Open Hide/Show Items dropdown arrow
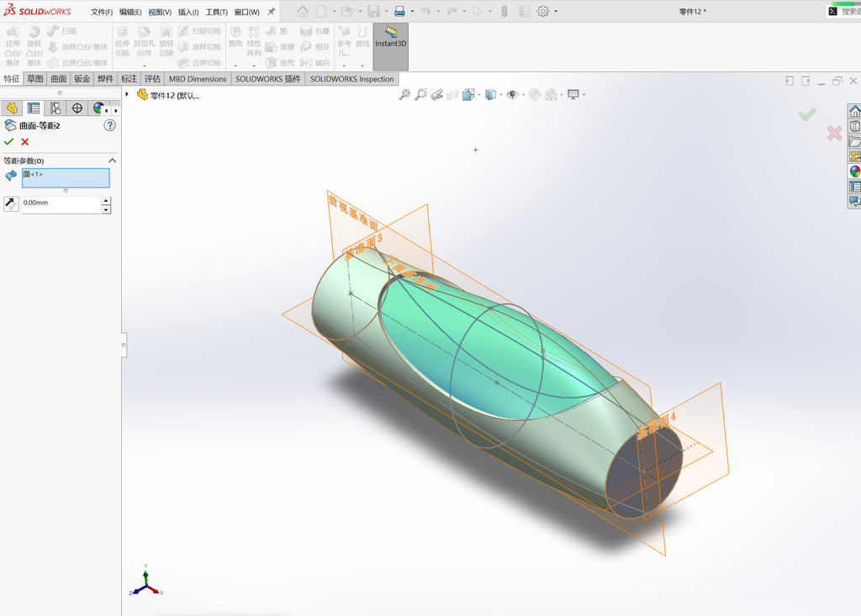The image size is (861, 616). pyautogui.click(x=523, y=95)
